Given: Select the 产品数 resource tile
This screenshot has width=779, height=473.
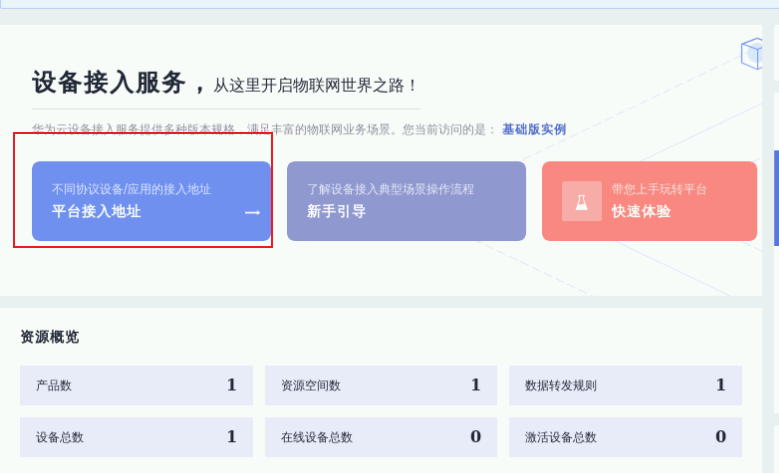Looking at the screenshot, I should 132,385.
